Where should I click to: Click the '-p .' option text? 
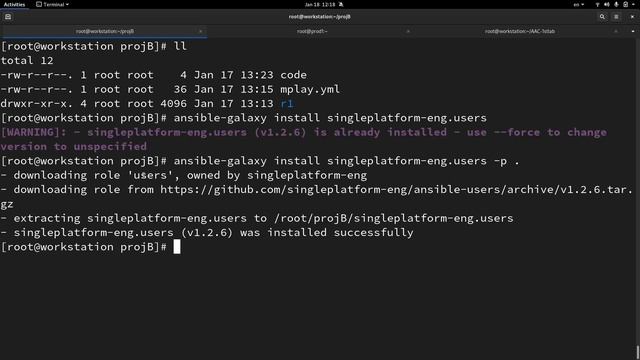coord(507,161)
